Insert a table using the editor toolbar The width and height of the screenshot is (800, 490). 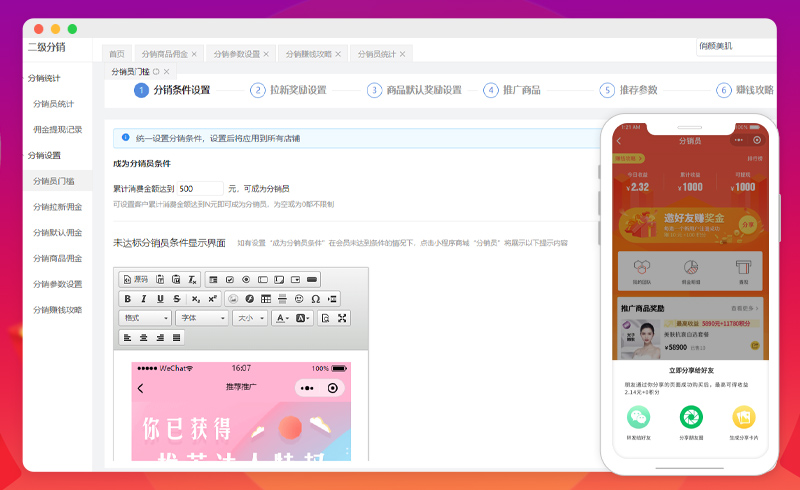[x=265, y=298]
